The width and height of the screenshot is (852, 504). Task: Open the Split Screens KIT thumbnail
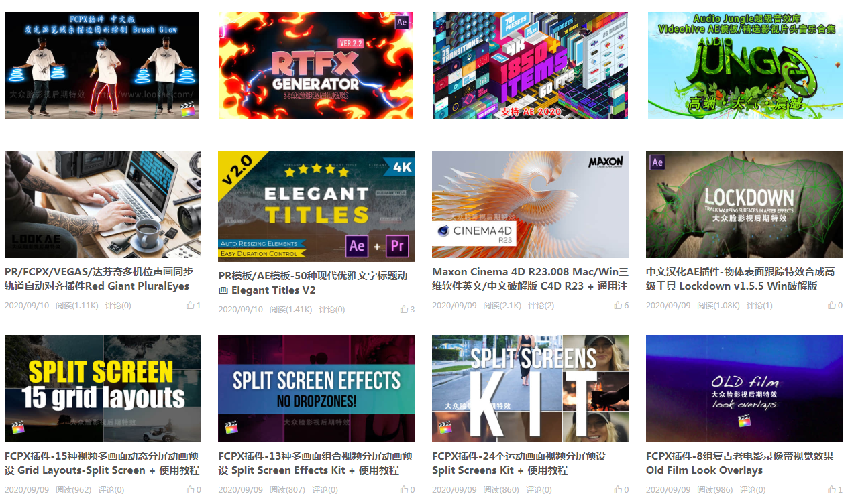pos(530,389)
